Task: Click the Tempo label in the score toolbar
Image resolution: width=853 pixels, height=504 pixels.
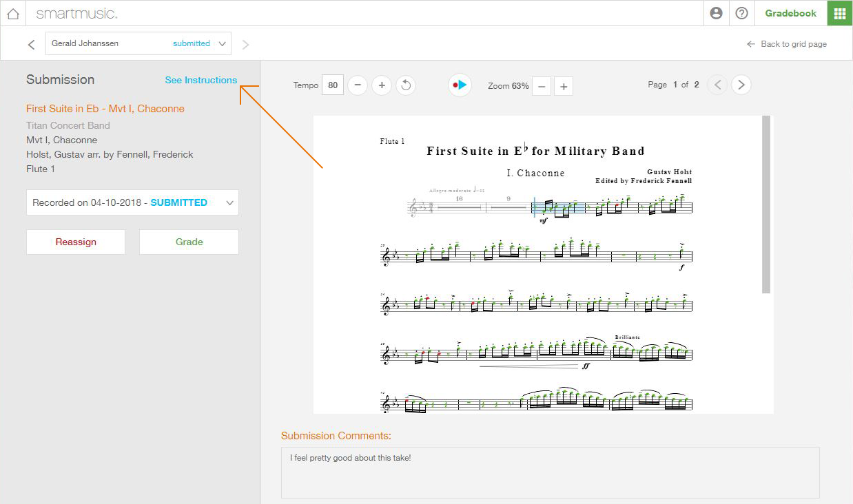Action: point(306,85)
